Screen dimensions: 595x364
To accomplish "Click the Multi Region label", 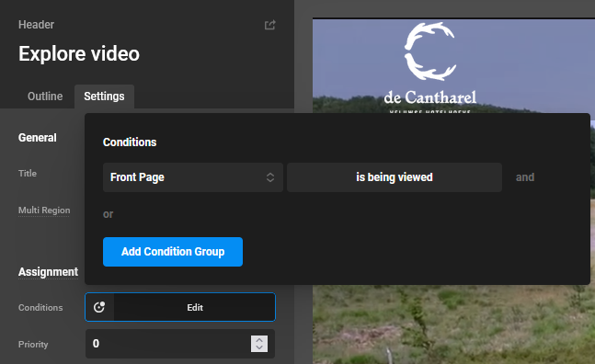I will tap(44, 210).
